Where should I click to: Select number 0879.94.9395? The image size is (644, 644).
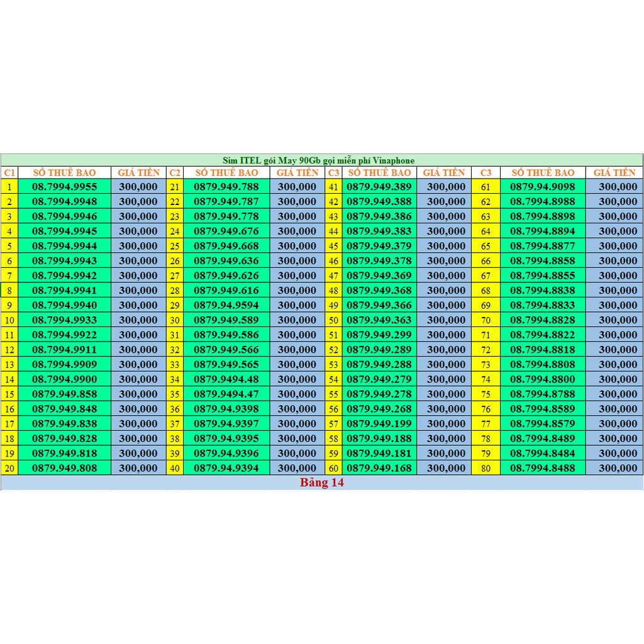click(226, 438)
